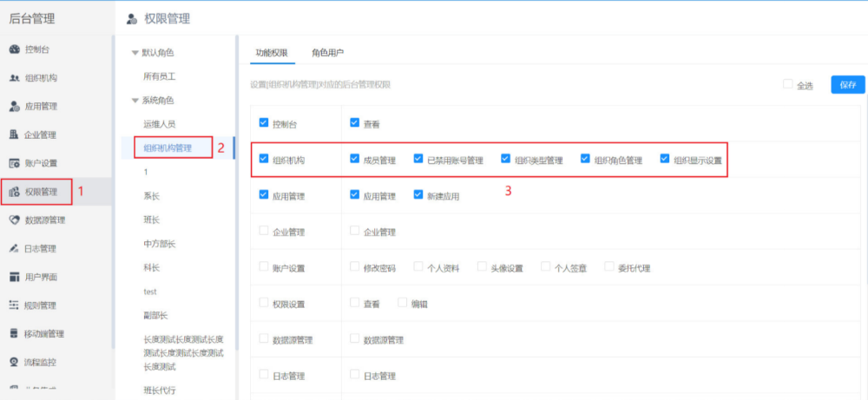Click the 日志管理 icon in sidebar
The height and width of the screenshot is (400, 868).
(x=15, y=248)
